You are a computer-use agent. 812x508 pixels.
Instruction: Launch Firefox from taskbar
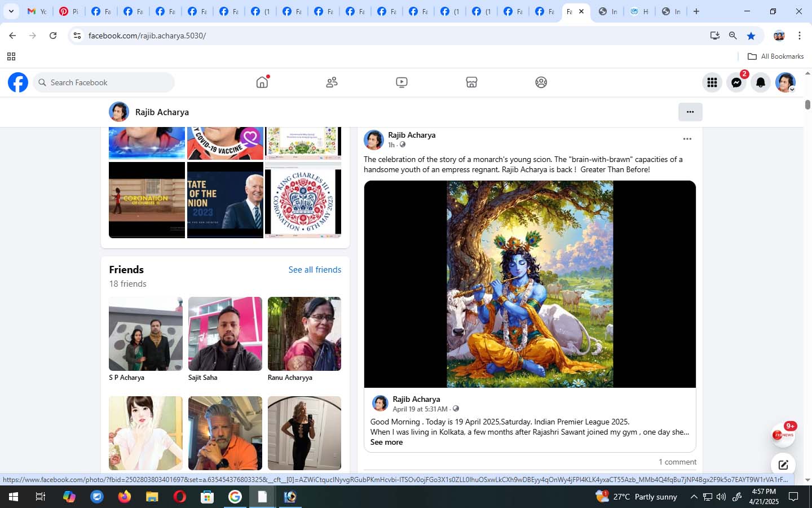pyautogui.click(x=125, y=497)
